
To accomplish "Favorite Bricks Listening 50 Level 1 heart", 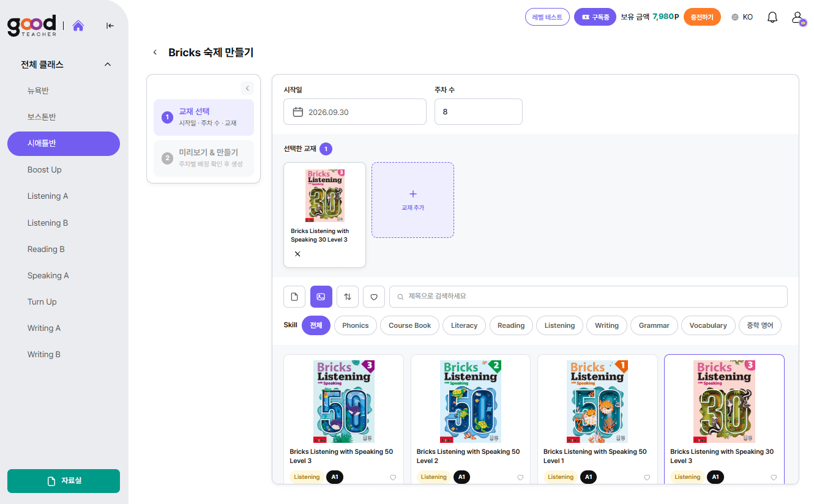I will [647, 478].
